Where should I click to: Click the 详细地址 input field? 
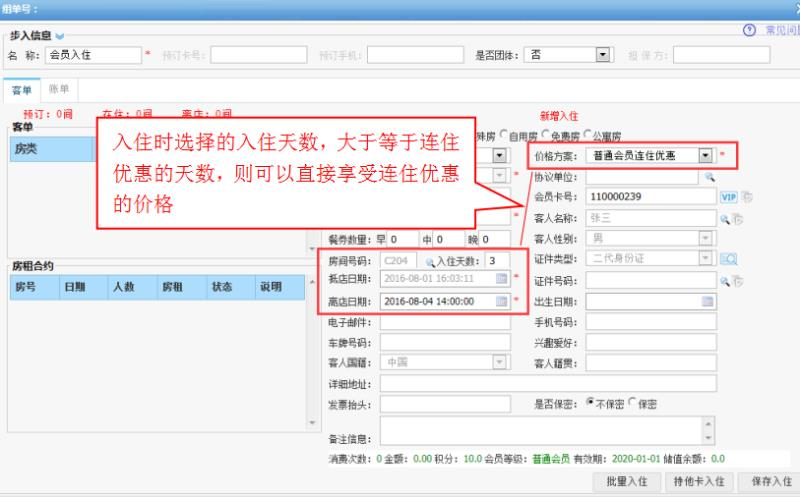click(548, 384)
